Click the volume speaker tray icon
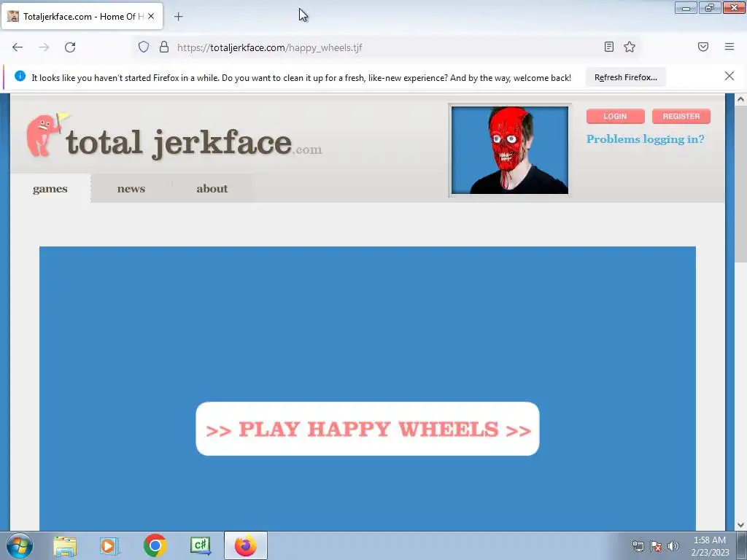 (673, 546)
